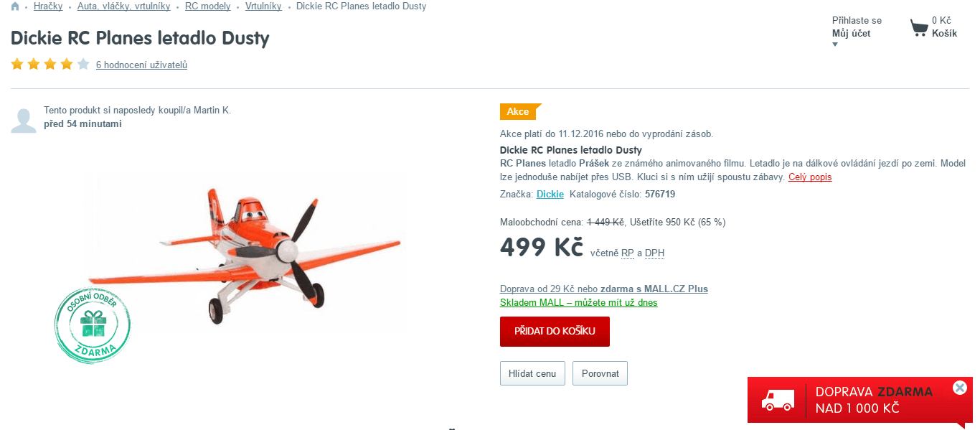
Task: Go to Vrtulníky breadcrumb link
Action: coord(263,6)
